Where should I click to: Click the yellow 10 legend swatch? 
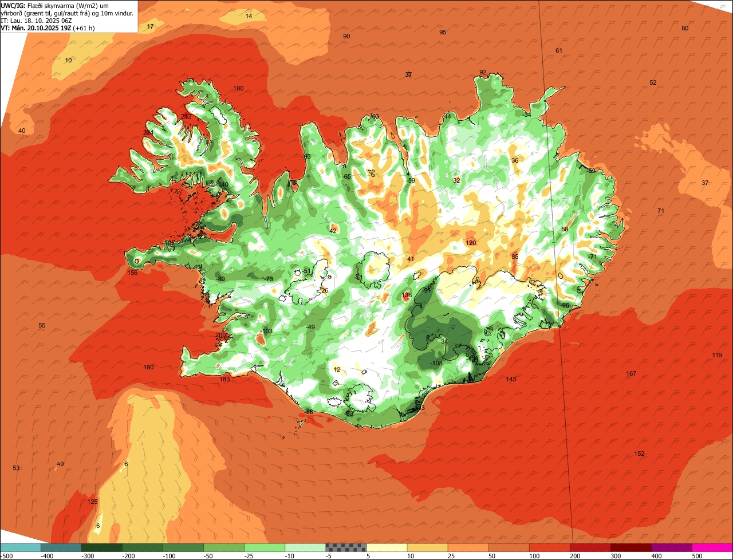(x=427, y=547)
